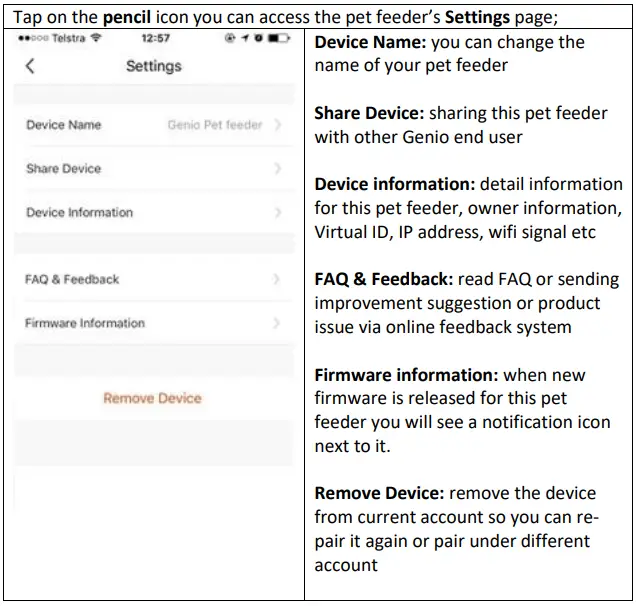Tap the 'Genio Pet feeder' name value
Screen dimensions: 636x606
point(215,126)
